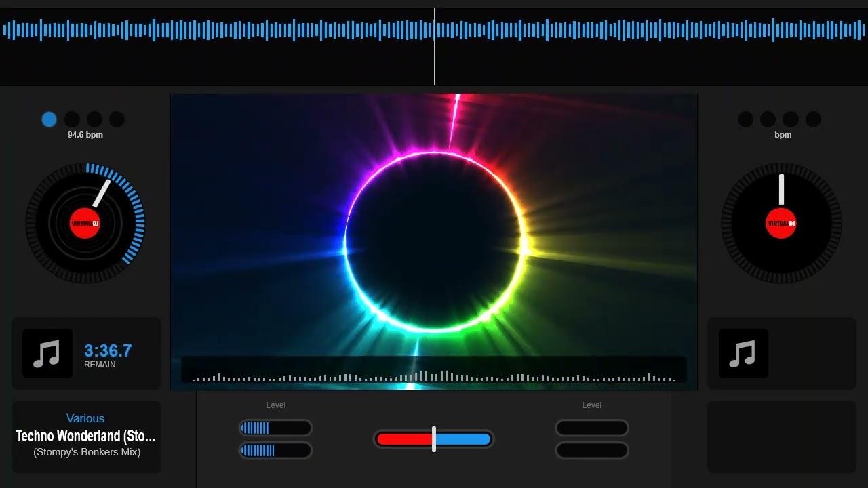Viewport: 868px width, 488px height.
Task: Click the third beat indicator dot on right deck
Action: (791, 119)
